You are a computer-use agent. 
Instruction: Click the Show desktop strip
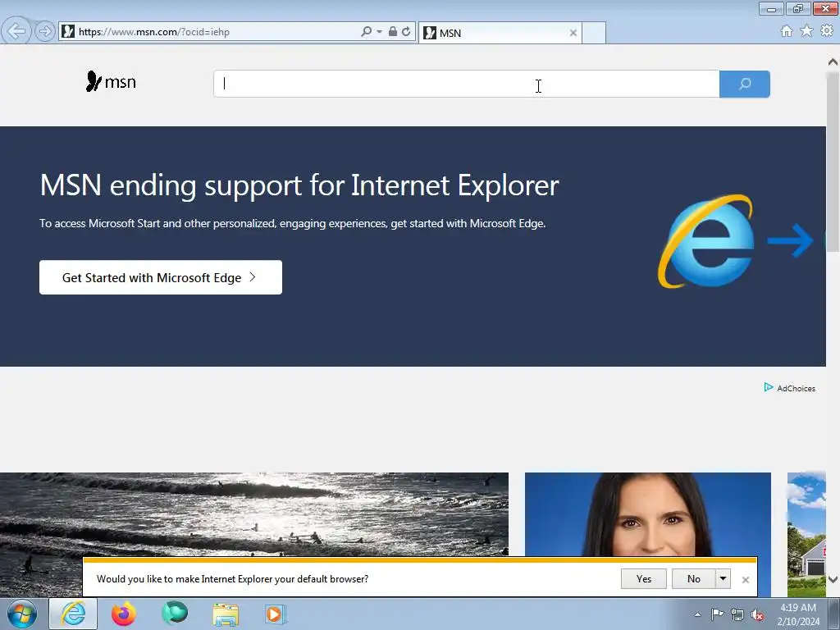pyautogui.click(x=834, y=614)
